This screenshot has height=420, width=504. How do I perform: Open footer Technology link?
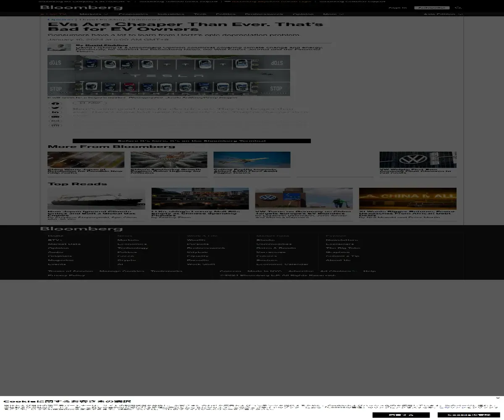(133, 248)
